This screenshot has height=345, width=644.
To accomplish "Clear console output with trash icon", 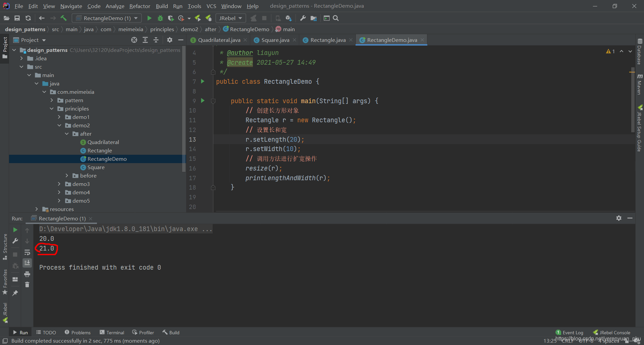I will tap(27, 285).
